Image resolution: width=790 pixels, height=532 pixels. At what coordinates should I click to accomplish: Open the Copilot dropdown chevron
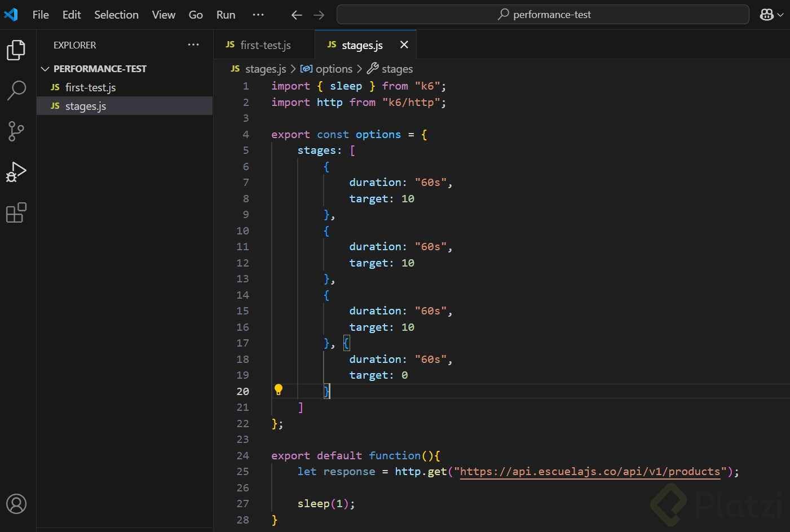click(780, 15)
